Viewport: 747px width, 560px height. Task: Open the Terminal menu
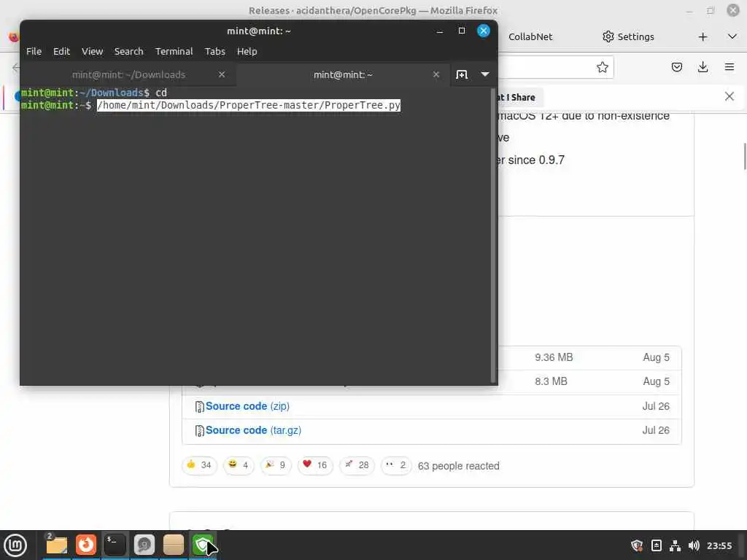tap(174, 52)
